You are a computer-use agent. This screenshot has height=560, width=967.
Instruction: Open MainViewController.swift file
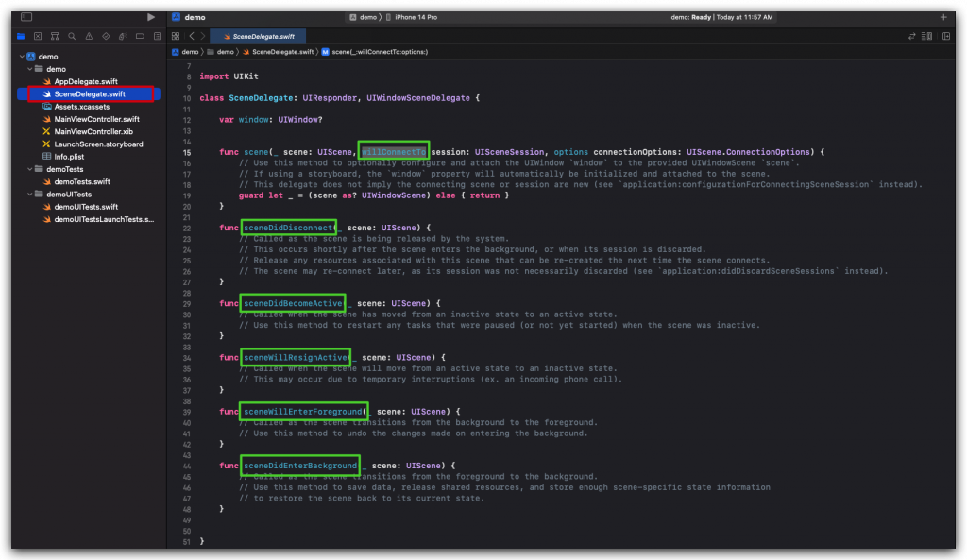tap(97, 119)
